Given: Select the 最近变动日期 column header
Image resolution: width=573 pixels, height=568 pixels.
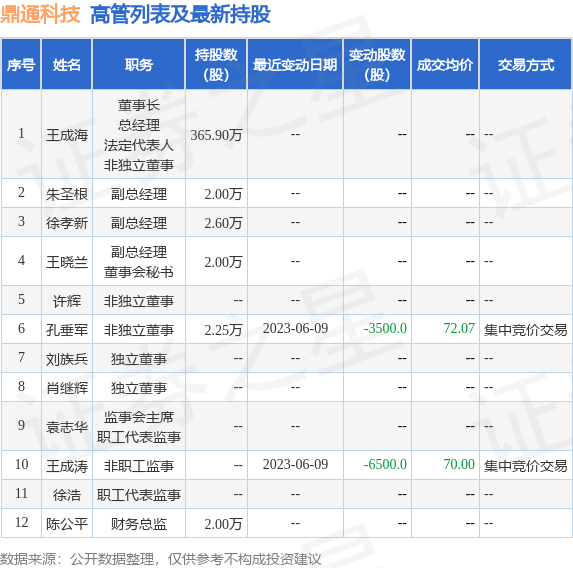Looking at the screenshot, I should point(295,65).
